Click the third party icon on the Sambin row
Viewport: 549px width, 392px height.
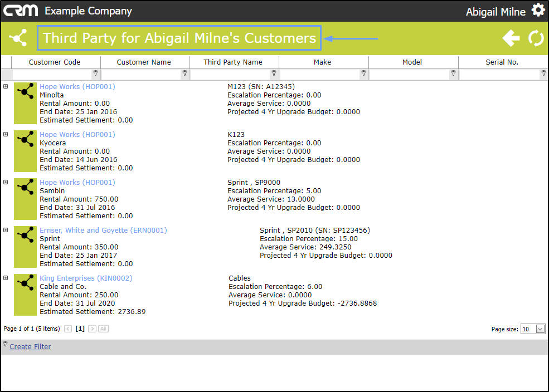[25, 199]
